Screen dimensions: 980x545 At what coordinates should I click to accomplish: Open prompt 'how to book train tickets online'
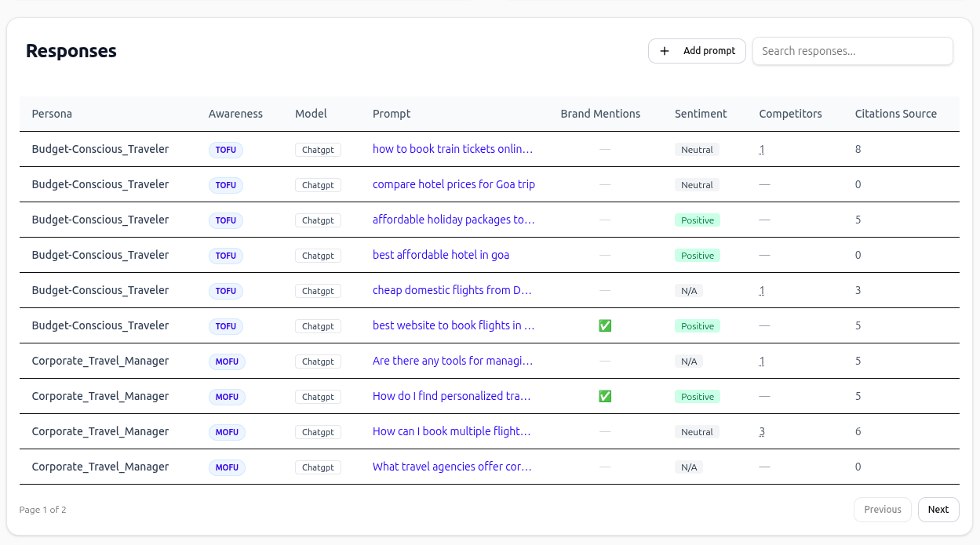453,149
